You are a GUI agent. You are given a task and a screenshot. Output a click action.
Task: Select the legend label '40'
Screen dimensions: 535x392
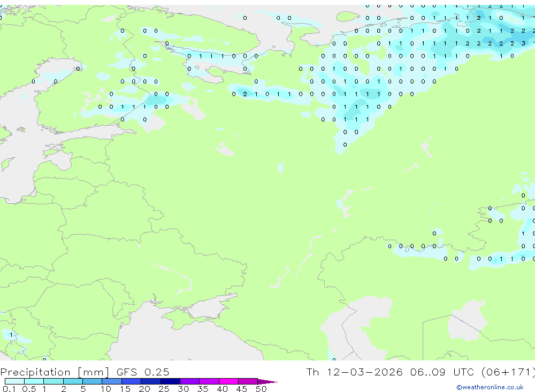[222, 389]
